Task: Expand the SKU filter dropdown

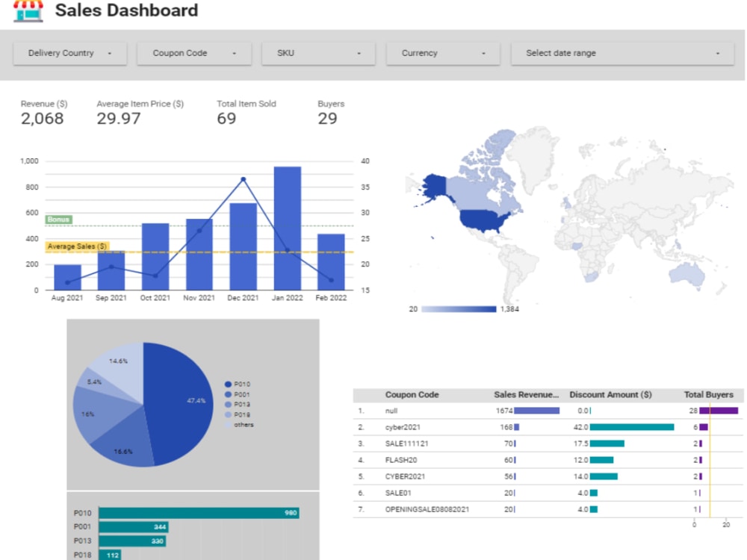Action: (x=319, y=53)
